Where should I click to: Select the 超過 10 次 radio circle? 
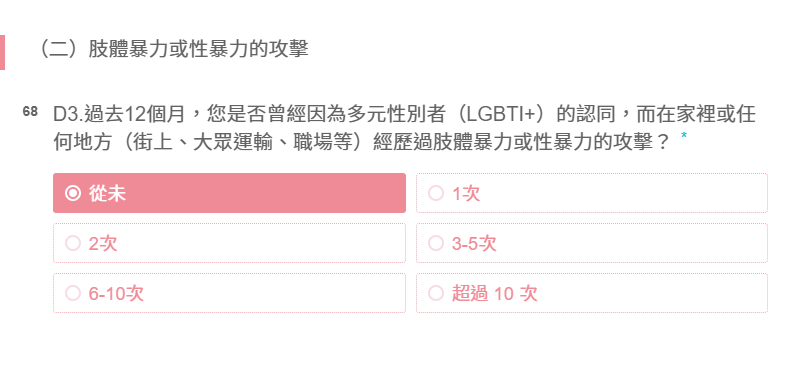pyautogui.click(x=436, y=293)
